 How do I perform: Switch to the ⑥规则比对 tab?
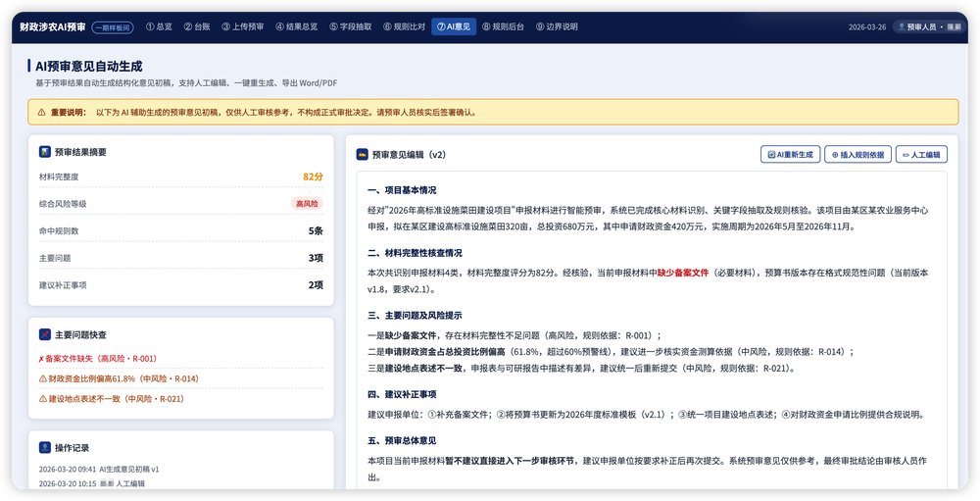coord(405,26)
